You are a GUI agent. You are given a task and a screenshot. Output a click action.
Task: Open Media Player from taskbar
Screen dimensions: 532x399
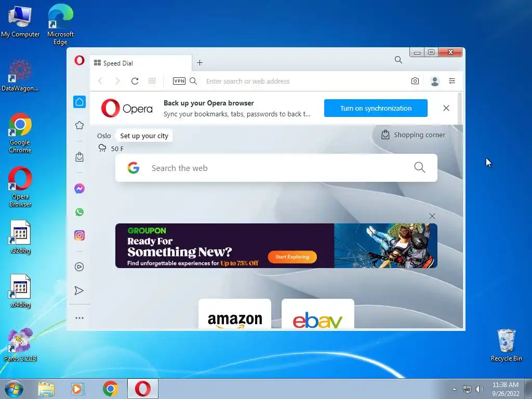point(77,389)
